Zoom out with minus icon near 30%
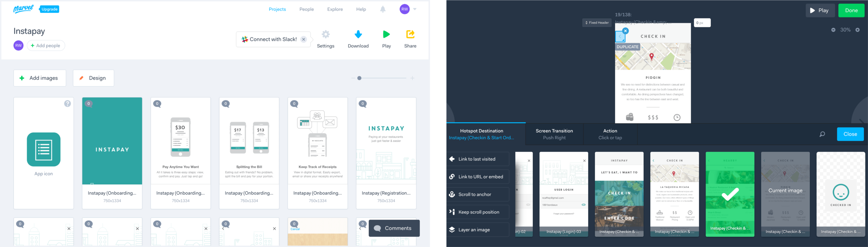Viewport: 868px width, 247px height. pos(833,30)
